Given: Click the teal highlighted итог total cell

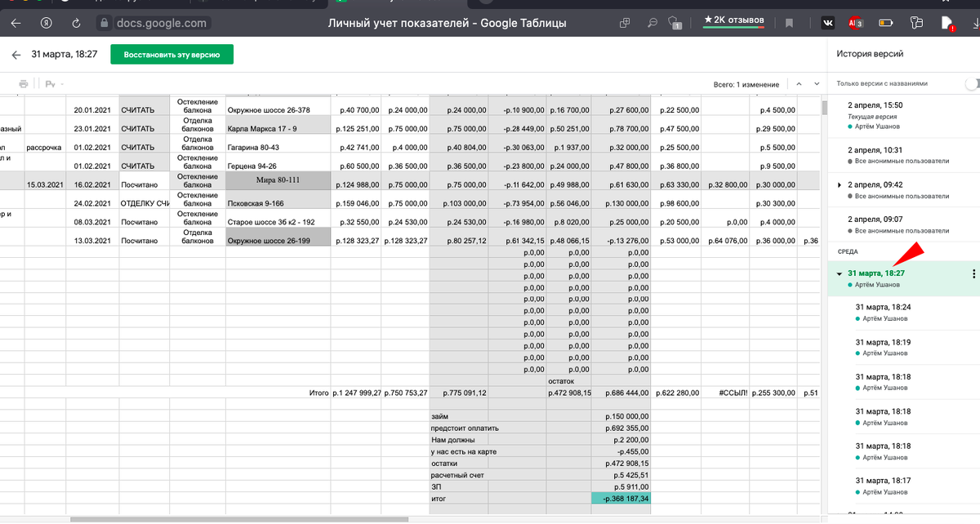Looking at the screenshot, I should [621, 498].
